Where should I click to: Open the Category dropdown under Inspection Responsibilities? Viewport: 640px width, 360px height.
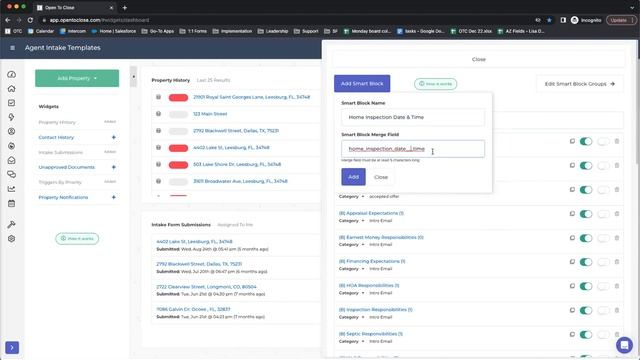[351, 317]
